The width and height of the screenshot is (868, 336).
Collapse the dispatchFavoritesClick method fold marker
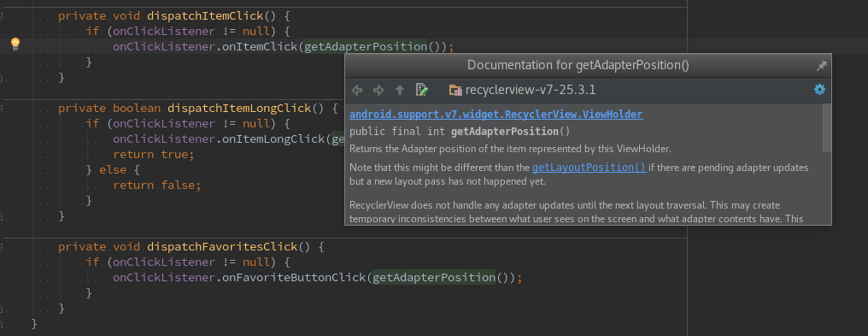pos(2,247)
